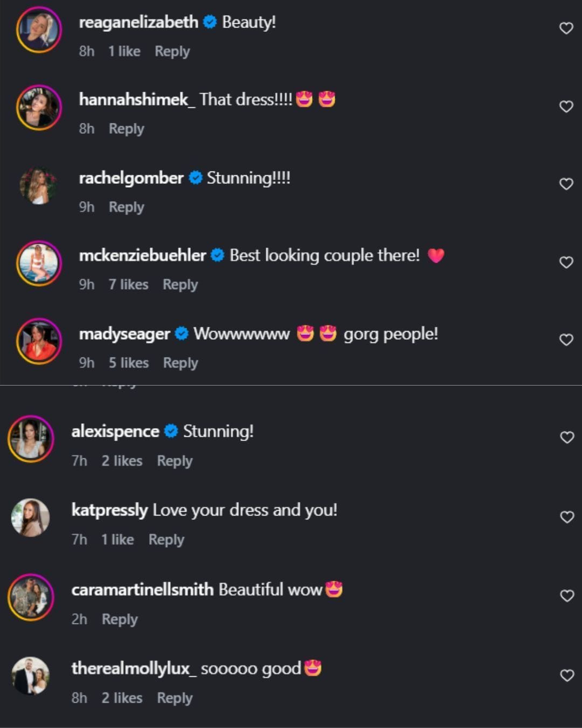The image size is (582, 728).
Task: Open rachelgomber's profile from username
Action: coord(131,178)
